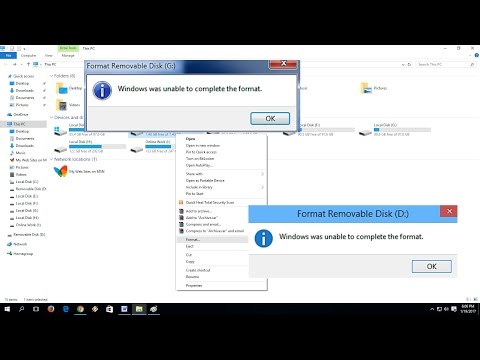Select Music under This PC
The width and height of the screenshot is (480, 360).
tap(20, 153)
